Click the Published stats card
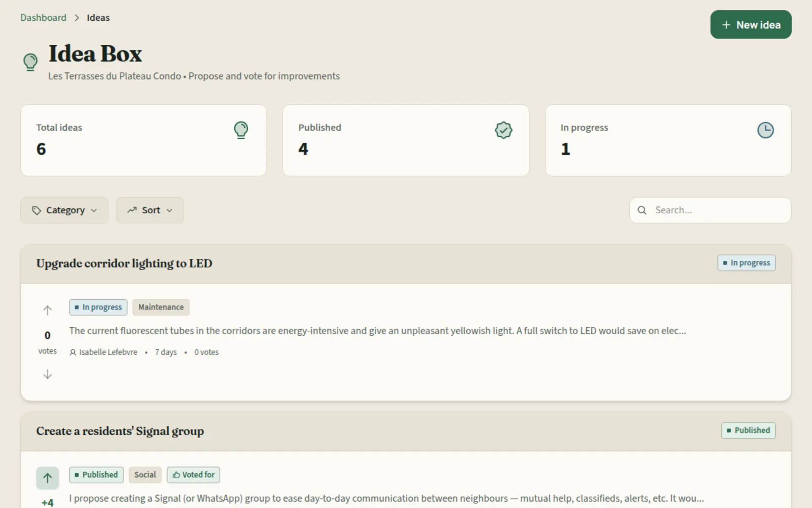The width and height of the screenshot is (812, 508). pyautogui.click(x=406, y=141)
